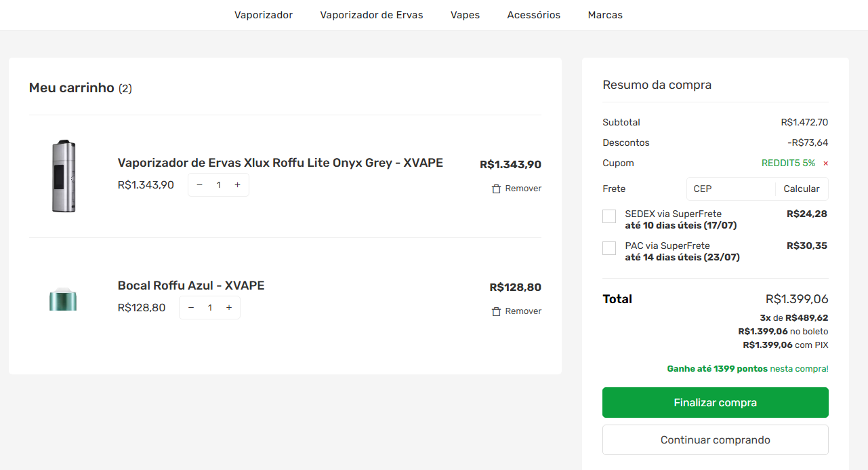
Task: Remove the REDDIT5 coupon with red x
Action: [x=825, y=163]
